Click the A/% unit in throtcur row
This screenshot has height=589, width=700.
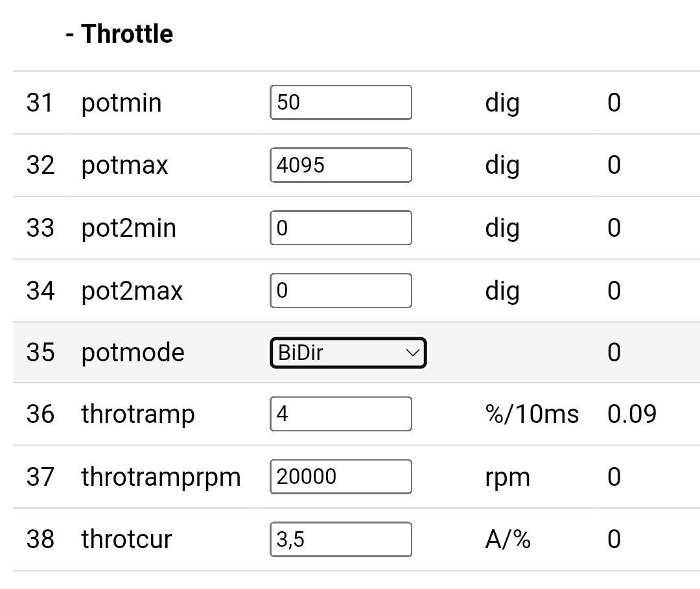click(507, 540)
